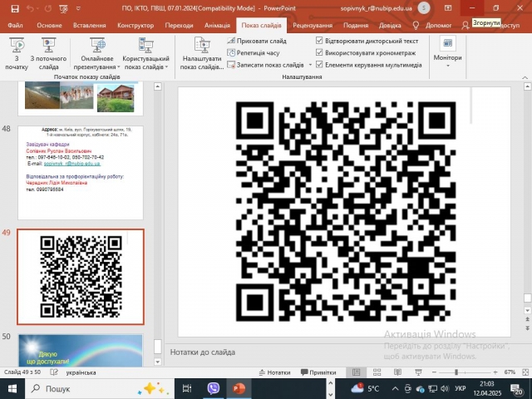The width and height of the screenshot is (532, 399).
Task: Open the account avatar S
Action: click(423, 8)
